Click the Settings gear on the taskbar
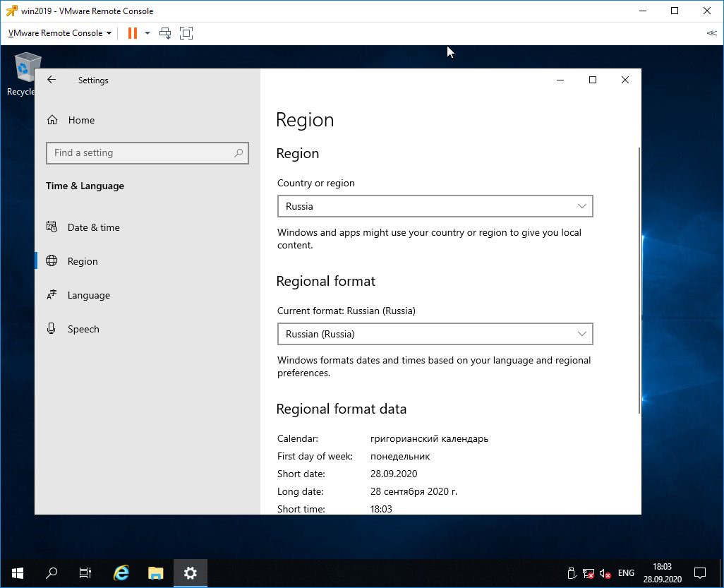Image resolution: width=724 pixels, height=588 pixels. 191,573
